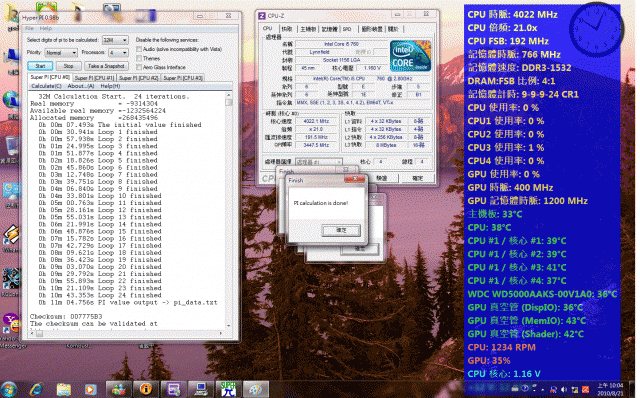Select the CPU tab in CPU-Z
The image size is (640, 398).
pos(267,28)
